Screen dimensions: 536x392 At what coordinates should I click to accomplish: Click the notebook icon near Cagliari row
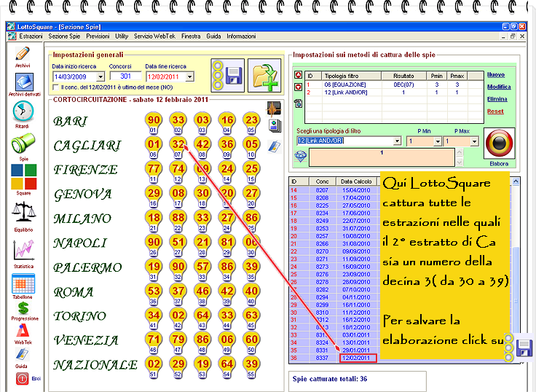(x=274, y=147)
